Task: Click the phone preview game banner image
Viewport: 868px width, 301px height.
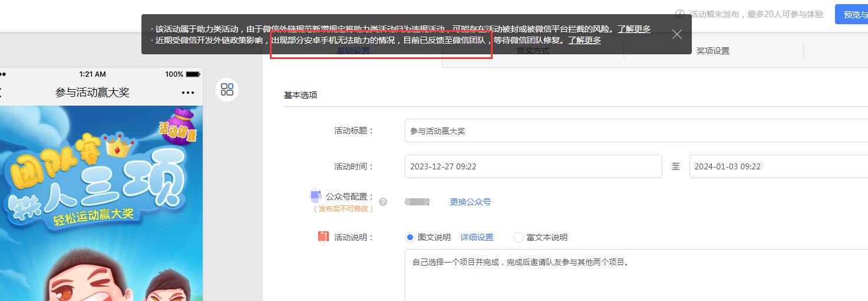Action: click(x=101, y=204)
